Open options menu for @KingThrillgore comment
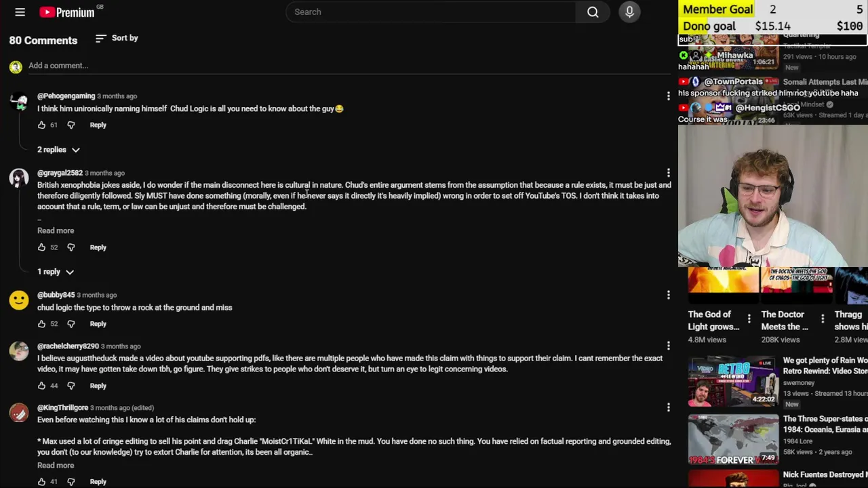Viewport: 868px width, 488px height. tap(668, 408)
